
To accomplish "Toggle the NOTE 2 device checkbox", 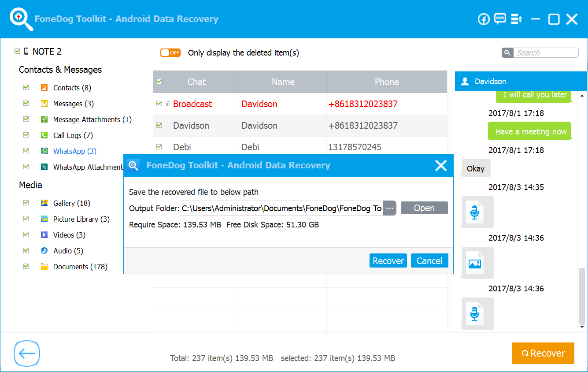I will (17, 51).
